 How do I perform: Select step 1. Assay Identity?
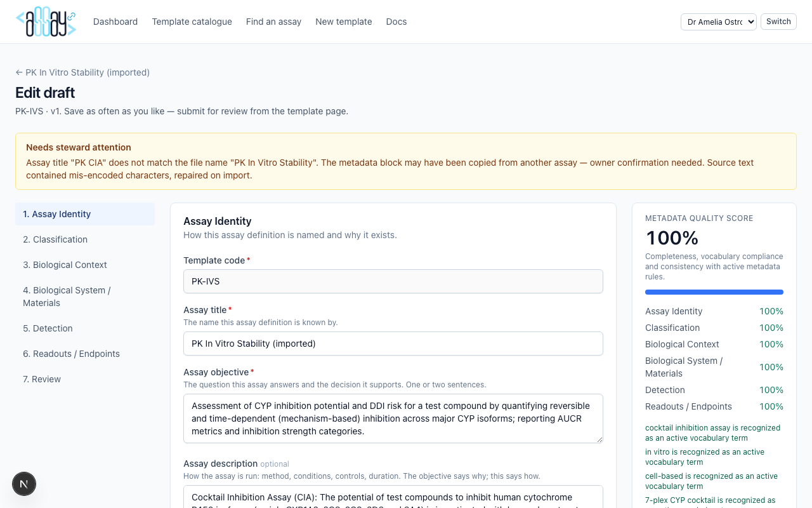(85, 214)
